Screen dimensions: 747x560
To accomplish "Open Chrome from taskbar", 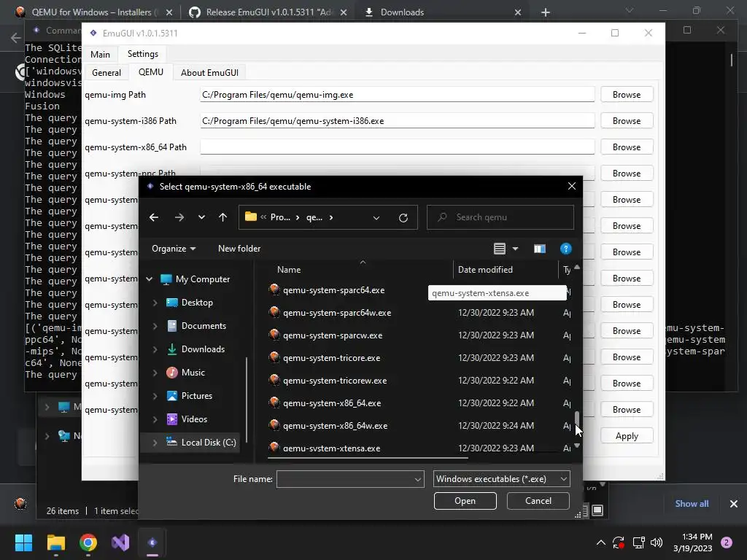I will 88,542.
